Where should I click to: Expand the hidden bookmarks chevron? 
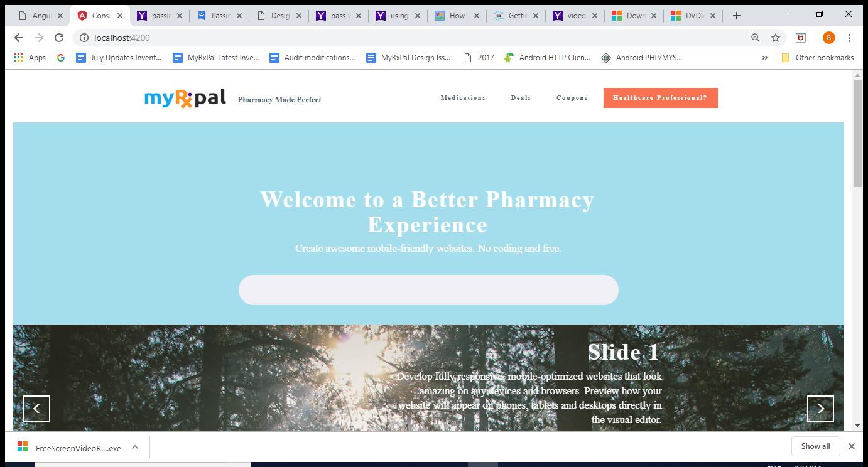point(764,58)
